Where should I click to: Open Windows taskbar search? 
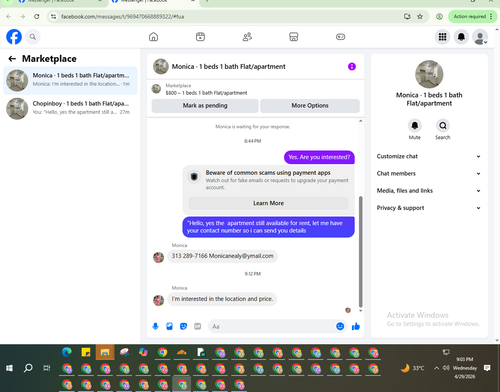(28, 368)
